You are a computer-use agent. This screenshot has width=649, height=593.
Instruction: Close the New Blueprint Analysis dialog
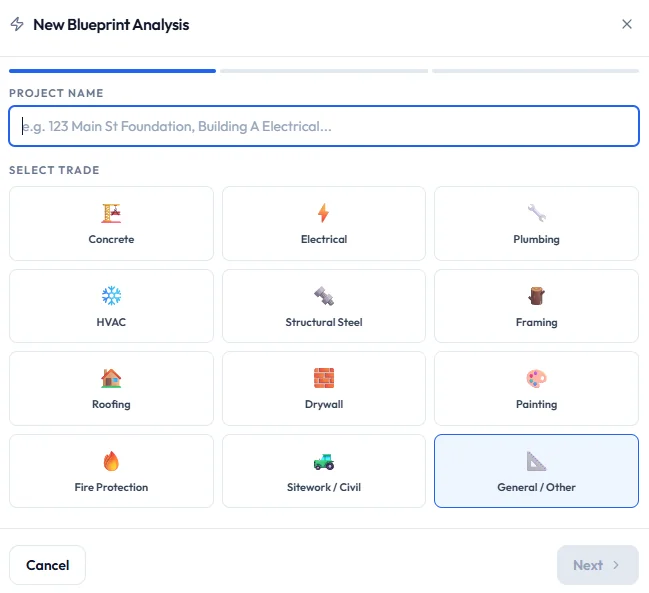(x=627, y=24)
